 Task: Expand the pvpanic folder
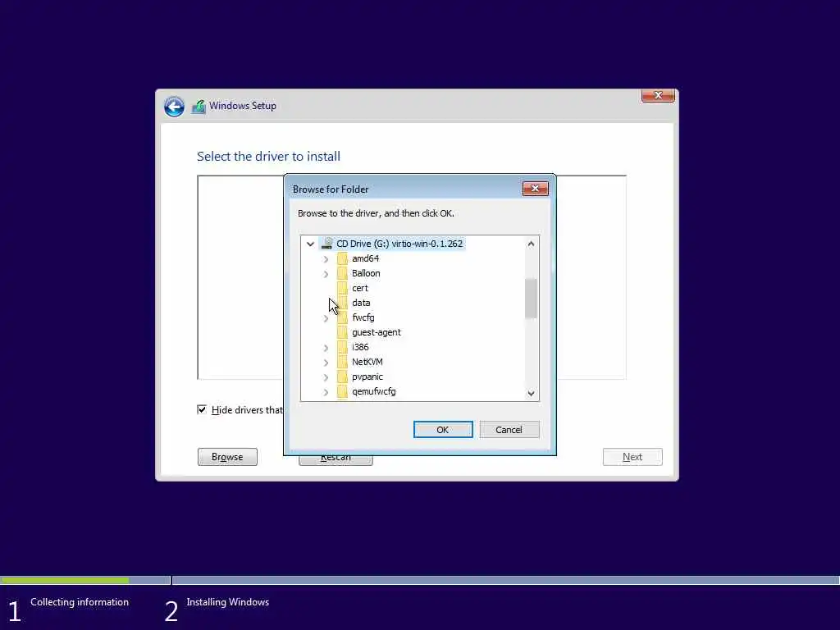pos(326,377)
